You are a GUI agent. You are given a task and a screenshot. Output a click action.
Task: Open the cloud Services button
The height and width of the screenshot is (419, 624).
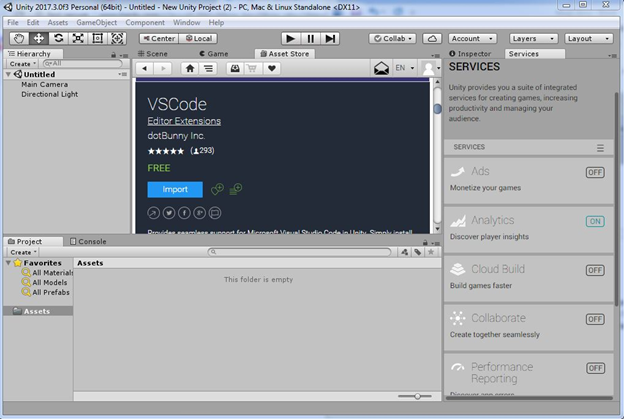[x=432, y=39]
